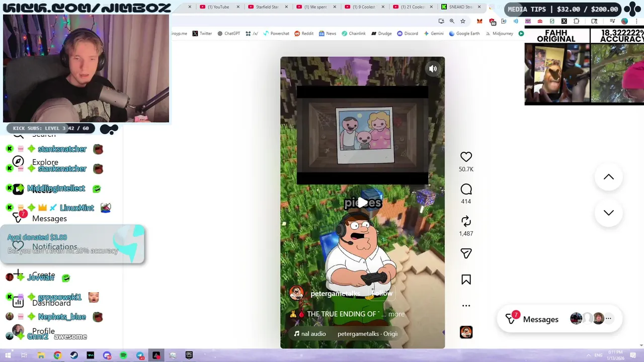This screenshot has width=644, height=362.
Task: Open Drudge bookmark
Action: [x=381, y=34]
